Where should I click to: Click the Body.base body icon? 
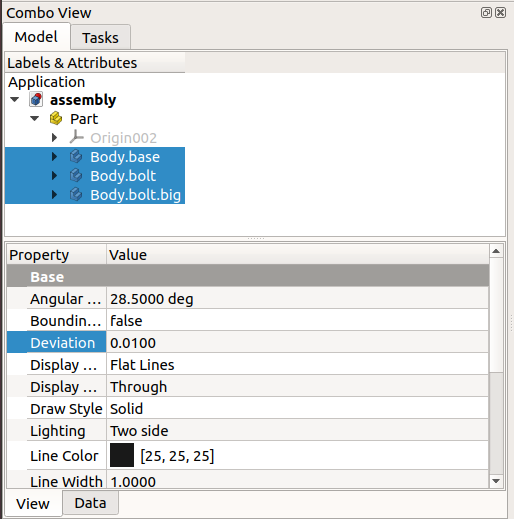[76, 156]
